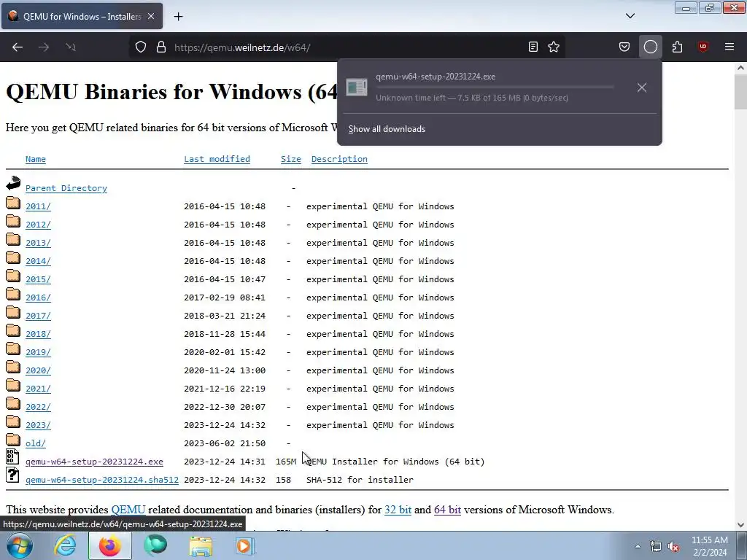
Task: Open the 2014/ folder link
Action: point(38,261)
